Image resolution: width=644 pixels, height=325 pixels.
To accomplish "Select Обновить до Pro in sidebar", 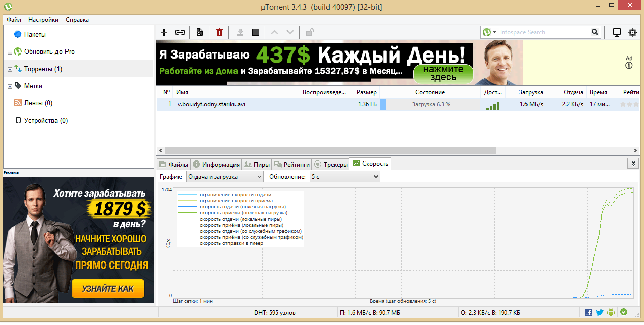I will click(x=49, y=51).
